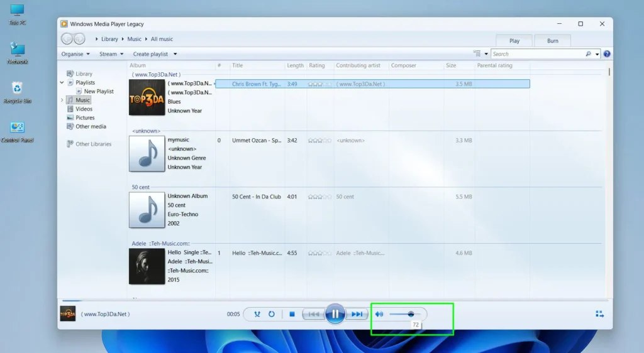Open Recycle Bin desktop icon
The image size is (644, 353).
(17, 93)
